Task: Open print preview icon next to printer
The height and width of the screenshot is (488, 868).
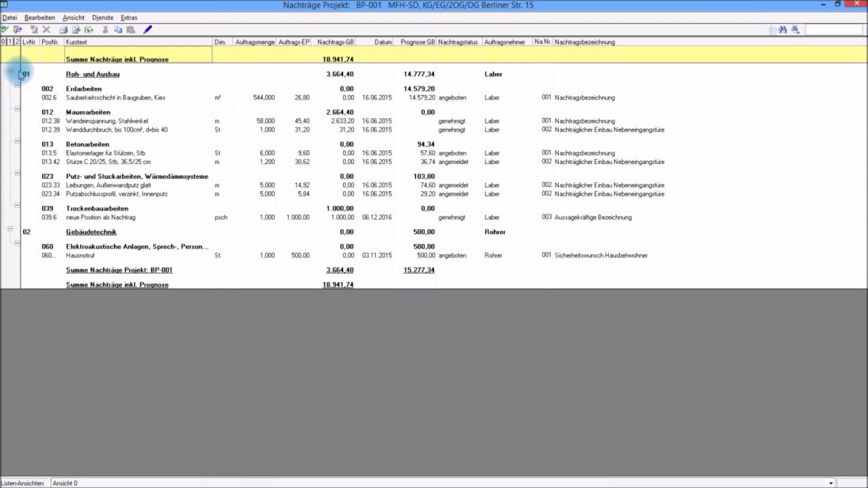Action: [x=76, y=30]
